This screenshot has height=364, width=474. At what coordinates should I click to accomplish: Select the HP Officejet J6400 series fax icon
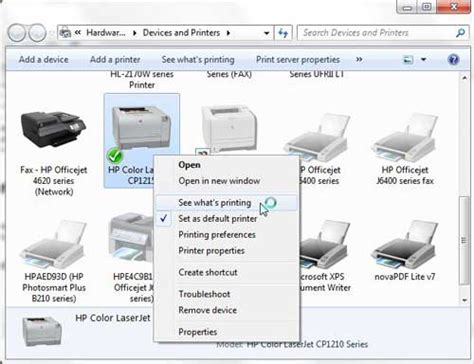tap(405, 137)
